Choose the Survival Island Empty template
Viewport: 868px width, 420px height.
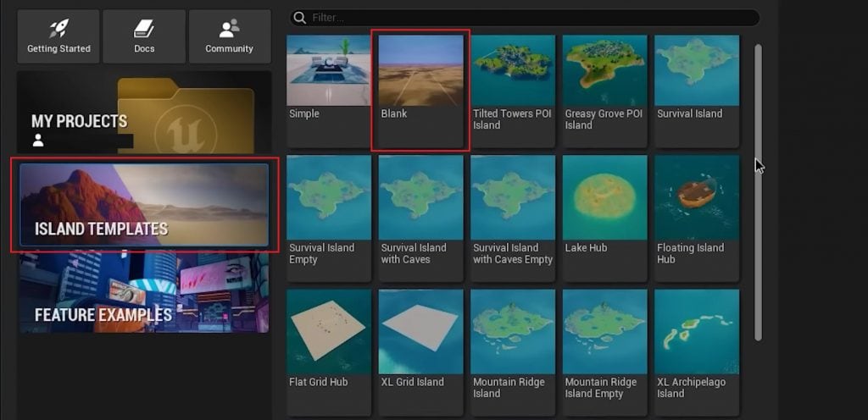[x=329, y=218]
